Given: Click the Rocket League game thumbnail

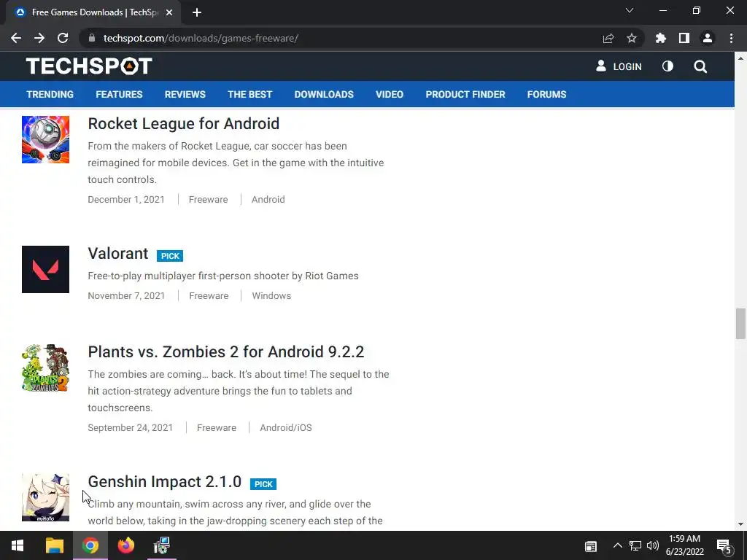Looking at the screenshot, I should [45, 139].
